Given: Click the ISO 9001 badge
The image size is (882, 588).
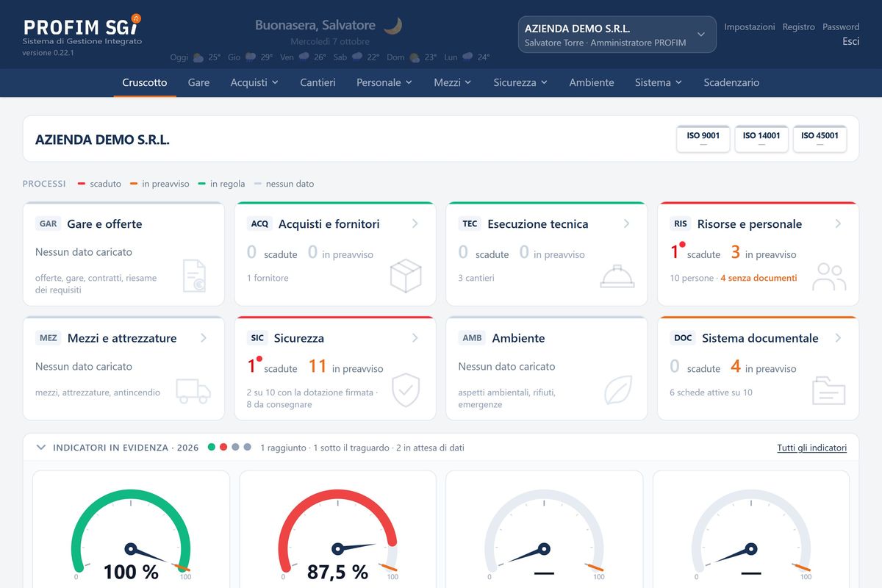Looking at the screenshot, I should point(703,139).
